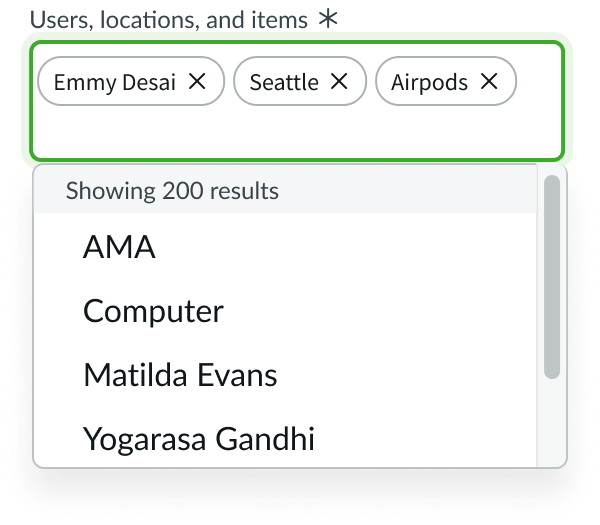Screen dimensions: 600x525
Task: Select the Seattle chip text
Action: tap(284, 82)
